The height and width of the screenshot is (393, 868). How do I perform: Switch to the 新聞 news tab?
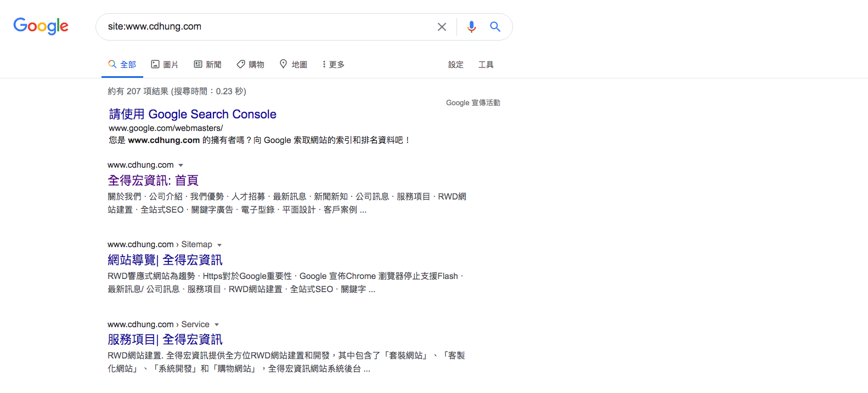pos(207,65)
